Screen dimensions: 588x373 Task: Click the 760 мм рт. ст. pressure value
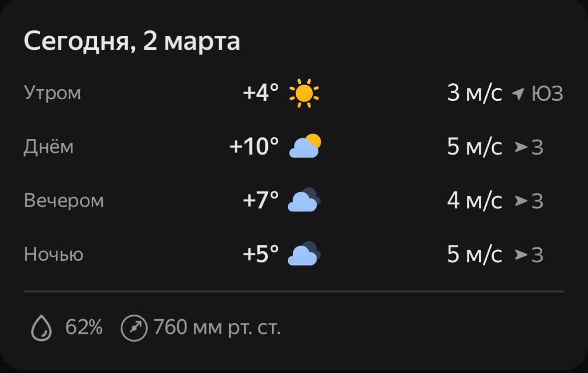217,328
